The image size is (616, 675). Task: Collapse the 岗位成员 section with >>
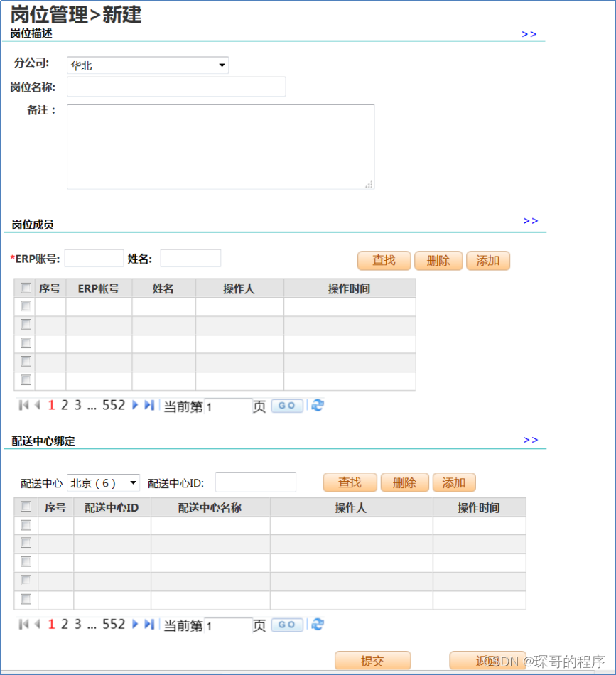click(x=530, y=221)
